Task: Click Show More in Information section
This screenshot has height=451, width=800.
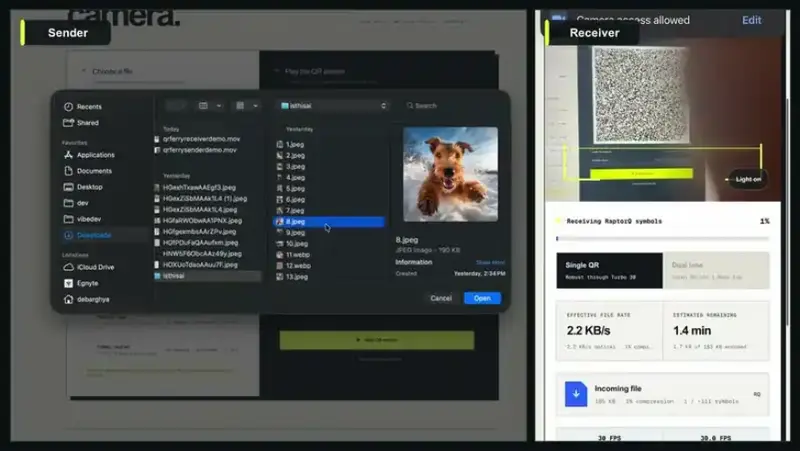Action: (490, 262)
